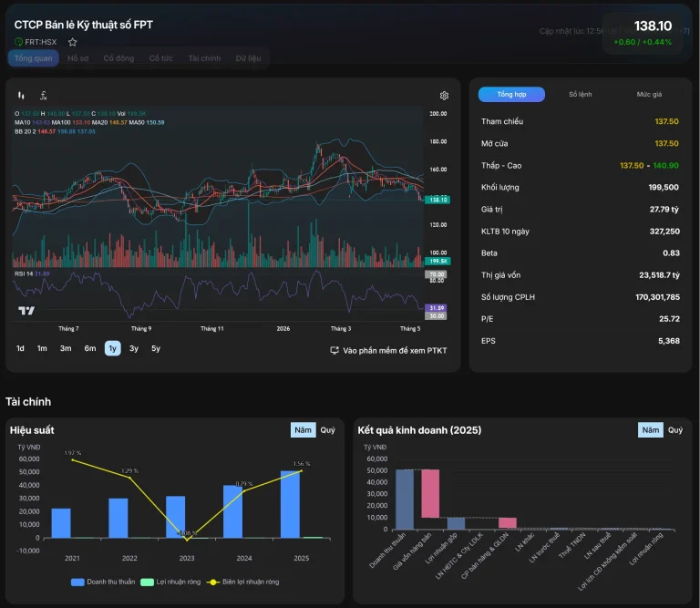Toggle Lợi nhuận ròng legend swatch

click(x=147, y=582)
